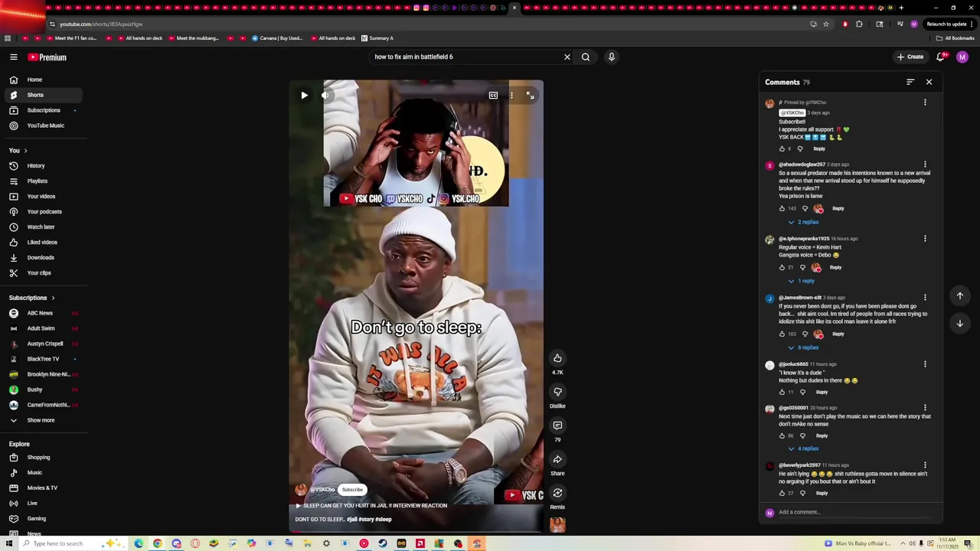Viewport: 980px width, 551px height.
Task: Click the magnifier search button
Action: pyautogui.click(x=586, y=57)
